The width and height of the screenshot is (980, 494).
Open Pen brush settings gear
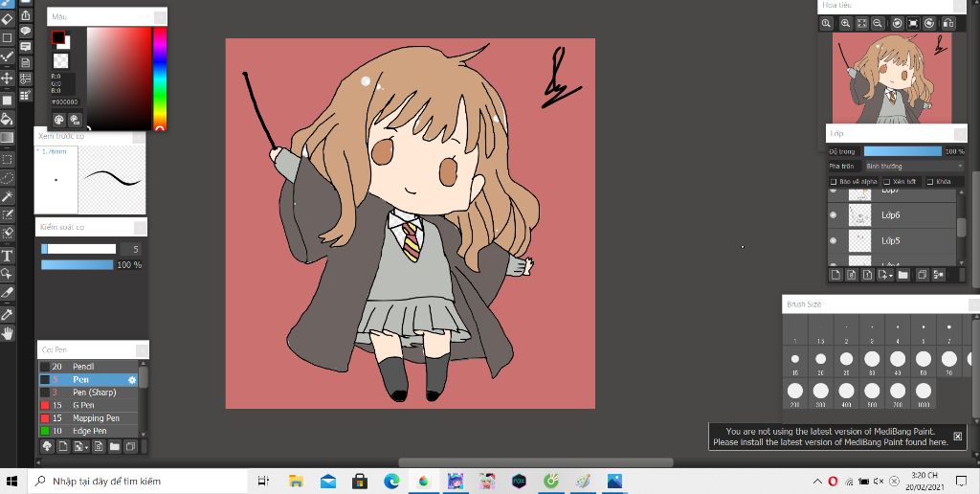coord(132,379)
